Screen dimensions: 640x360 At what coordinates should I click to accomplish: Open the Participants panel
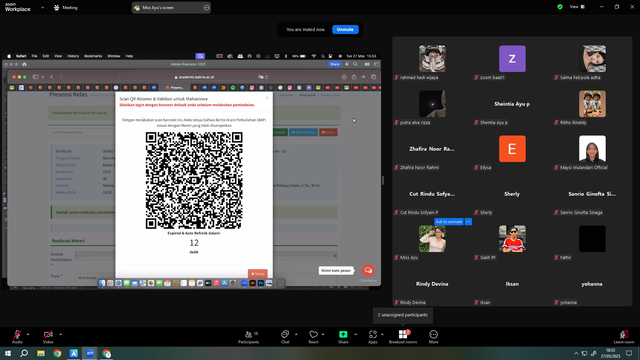click(x=249, y=337)
